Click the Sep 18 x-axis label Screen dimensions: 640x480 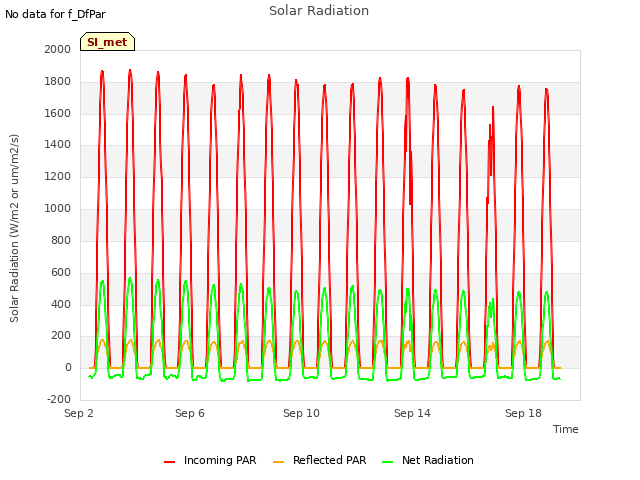point(523,413)
